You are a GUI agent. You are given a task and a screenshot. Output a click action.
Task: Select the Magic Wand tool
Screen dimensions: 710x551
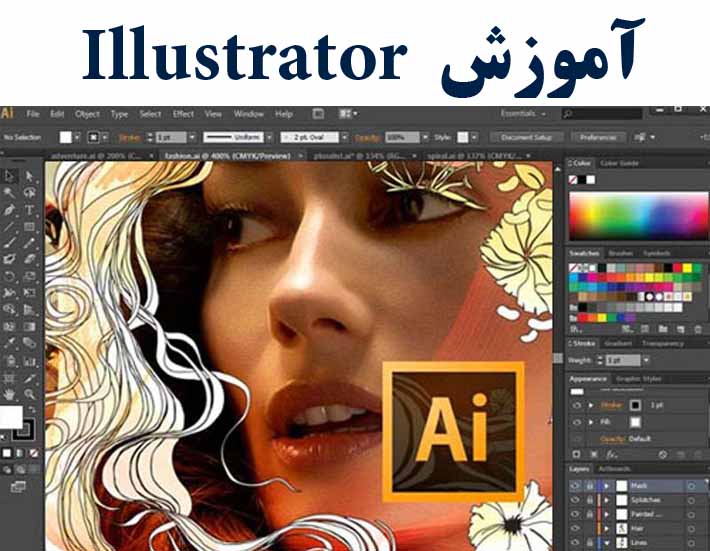tap(10, 193)
